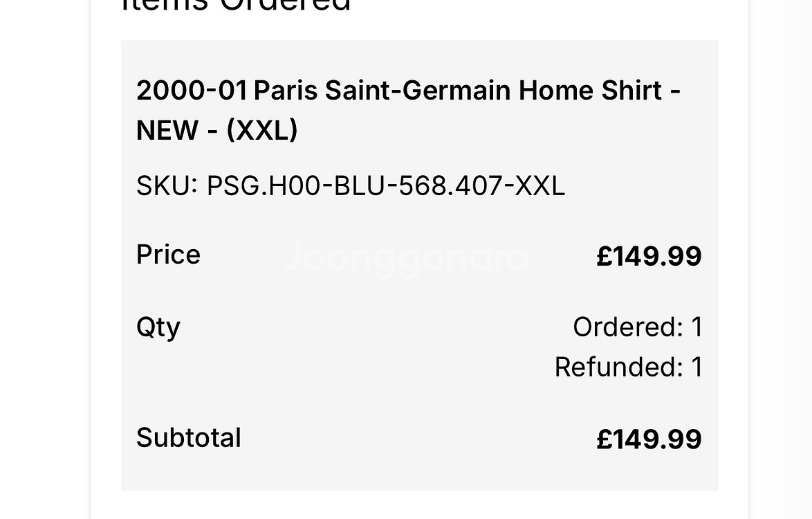Click the NEW - (XXL) title line
This screenshot has width=812, height=519.
[216, 129]
